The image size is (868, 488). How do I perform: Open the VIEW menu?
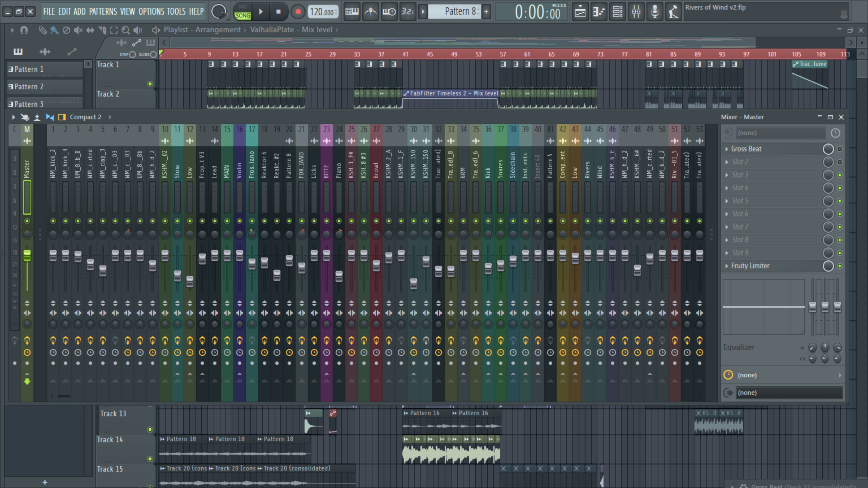click(127, 12)
